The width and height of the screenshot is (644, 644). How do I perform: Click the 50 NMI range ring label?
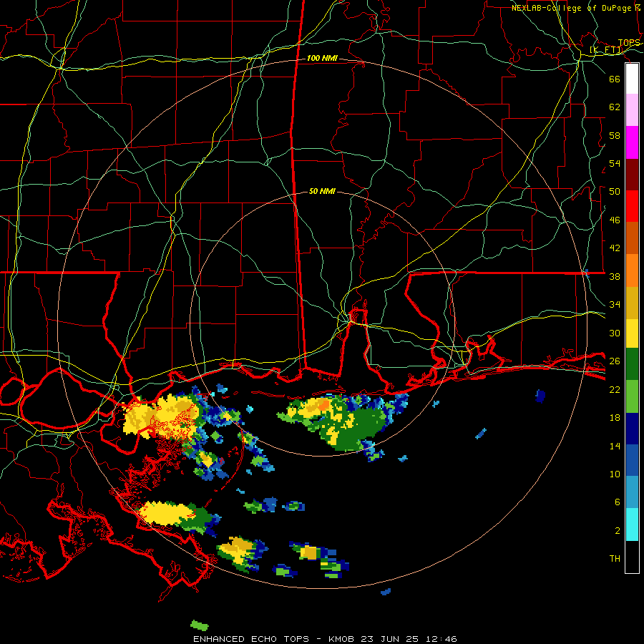click(322, 191)
